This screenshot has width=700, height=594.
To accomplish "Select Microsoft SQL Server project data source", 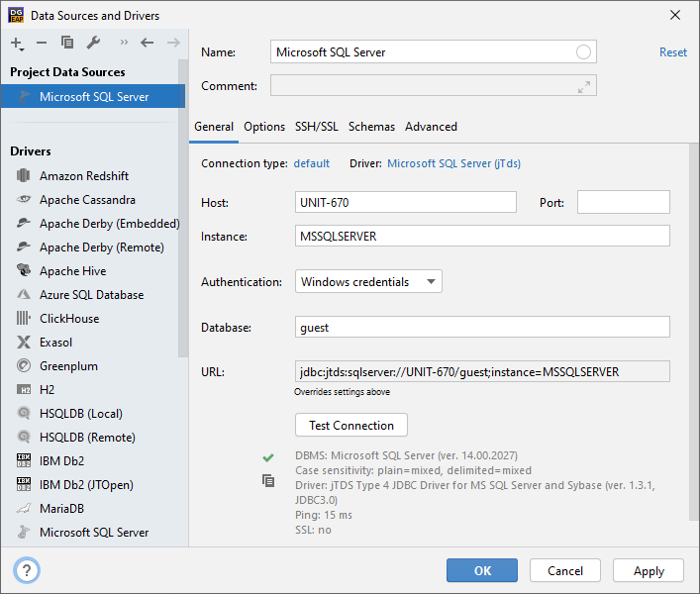I will pyautogui.click(x=93, y=96).
